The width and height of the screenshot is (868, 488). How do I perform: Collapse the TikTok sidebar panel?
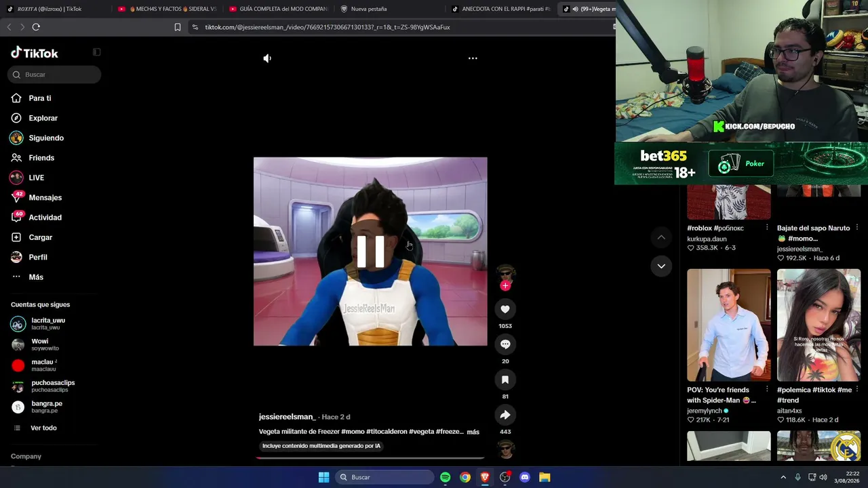[x=97, y=52]
